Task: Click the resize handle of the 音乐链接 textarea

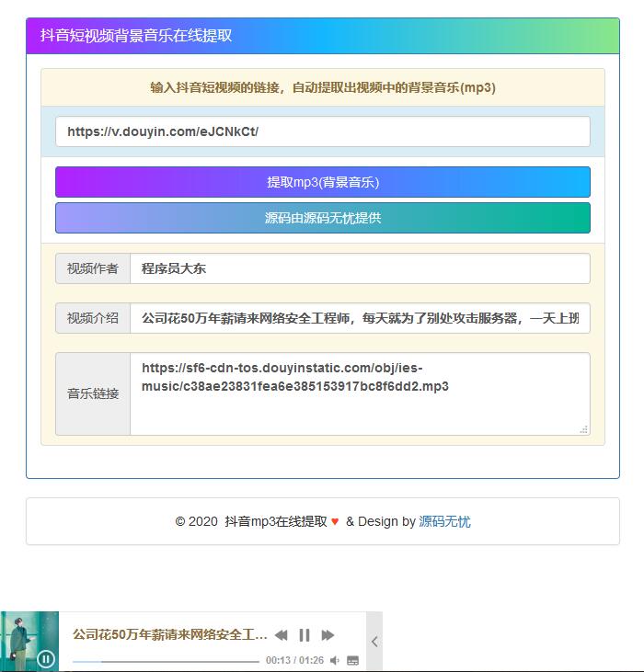Action: pyautogui.click(x=583, y=429)
